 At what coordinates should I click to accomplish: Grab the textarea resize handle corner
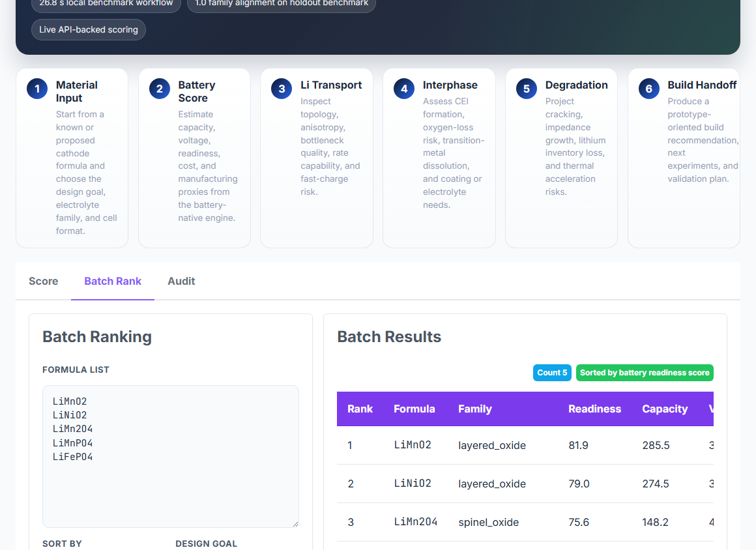pos(295,524)
